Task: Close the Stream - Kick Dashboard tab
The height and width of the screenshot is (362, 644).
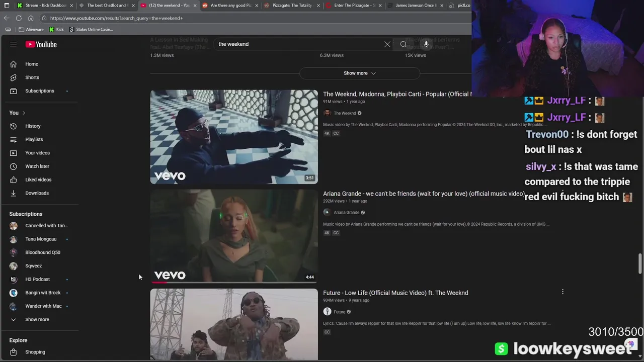Action: coord(71,6)
